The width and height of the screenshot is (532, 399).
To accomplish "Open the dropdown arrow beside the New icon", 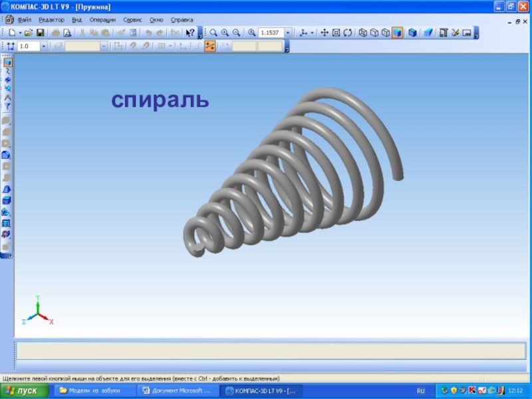I will 20,33.
